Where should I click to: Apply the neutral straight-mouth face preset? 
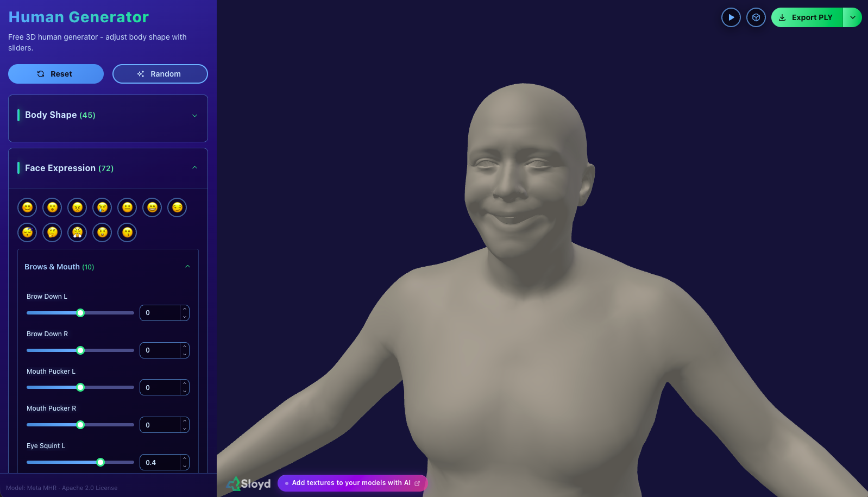tap(127, 207)
